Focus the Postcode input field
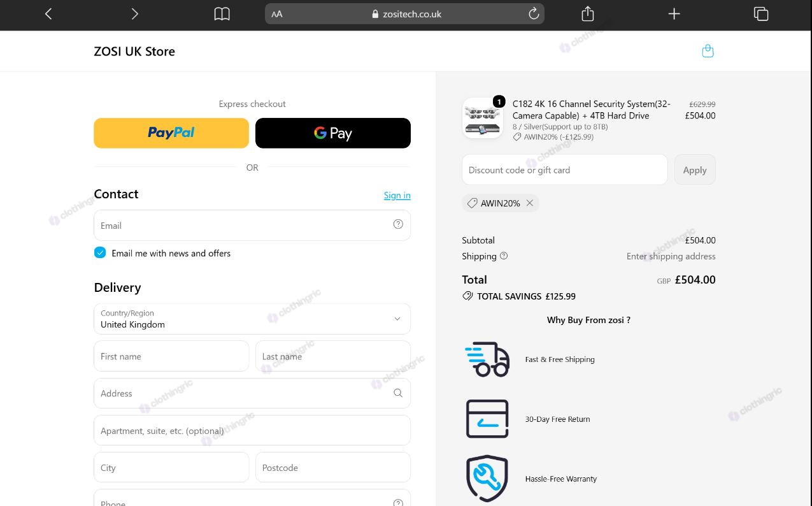The width and height of the screenshot is (812, 506). tap(333, 468)
